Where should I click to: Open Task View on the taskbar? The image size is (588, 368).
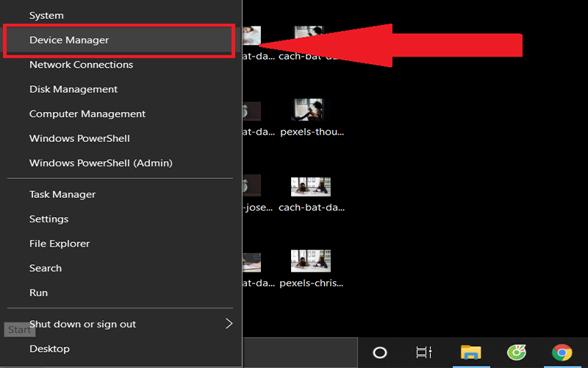coord(424,353)
